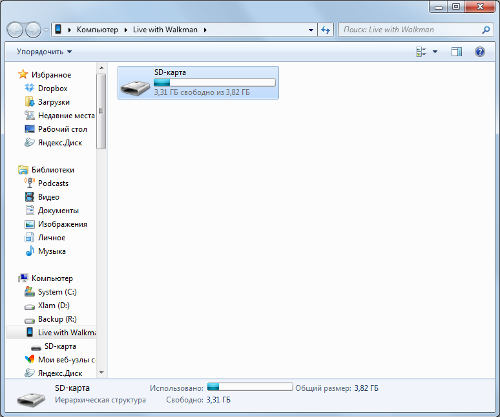Screen dimensions: 500x417
Task: Open Загрузки folder in favorites
Action: pyautogui.click(x=54, y=102)
